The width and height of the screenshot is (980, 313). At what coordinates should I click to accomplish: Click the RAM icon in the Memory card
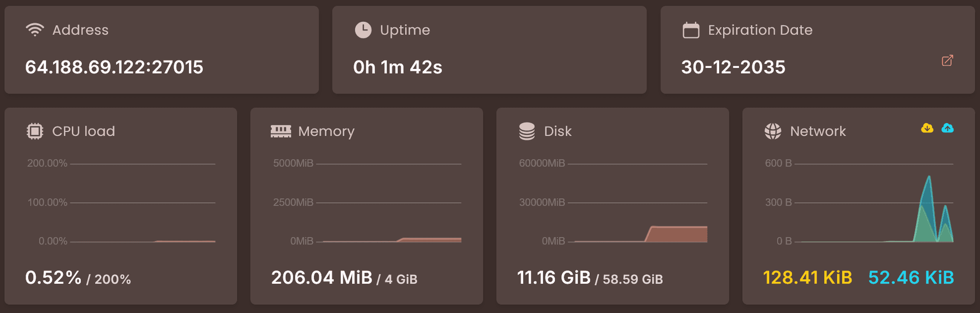(280, 131)
